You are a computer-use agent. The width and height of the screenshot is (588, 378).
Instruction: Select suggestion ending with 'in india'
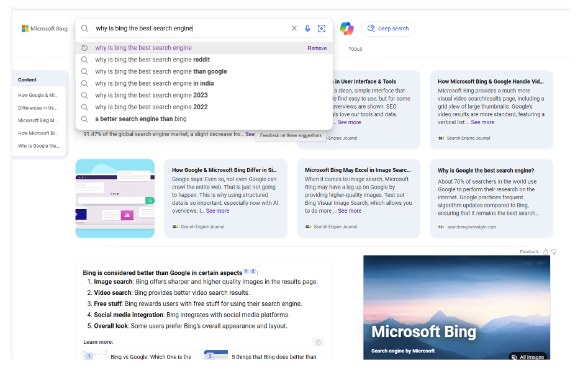point(204,83)
